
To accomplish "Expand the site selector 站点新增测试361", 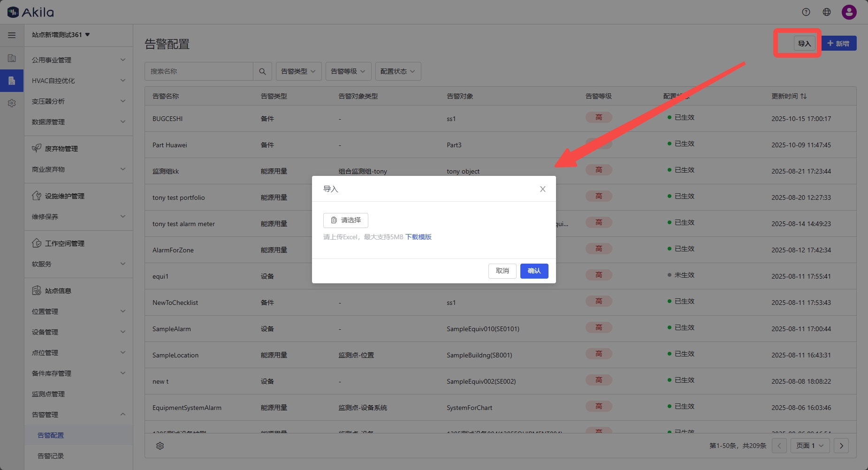I will (x=61, y=35).
